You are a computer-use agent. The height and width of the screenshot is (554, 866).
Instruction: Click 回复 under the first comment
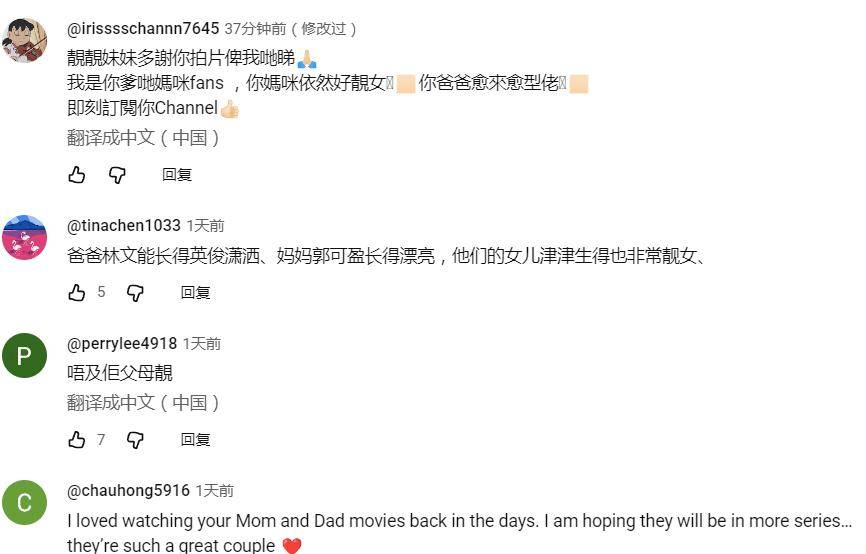[177, 175]
